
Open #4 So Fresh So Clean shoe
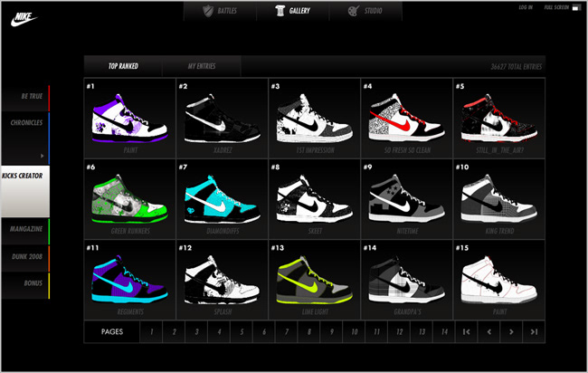406,119
